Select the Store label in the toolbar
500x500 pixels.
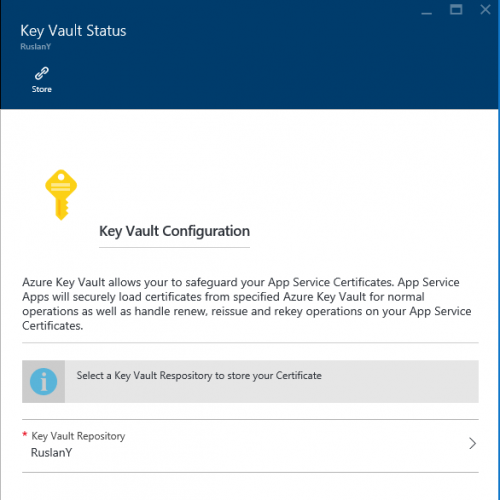pyautogui.click(x=42, y=89)
